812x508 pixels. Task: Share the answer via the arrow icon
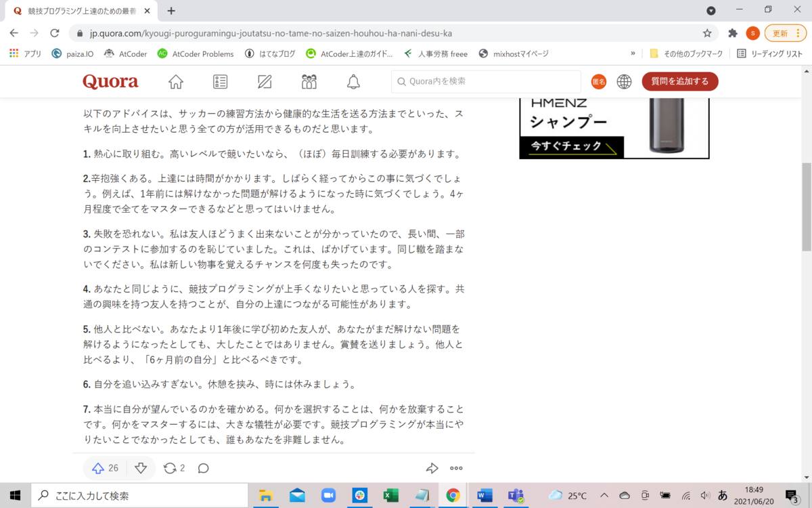coord(432,467)
